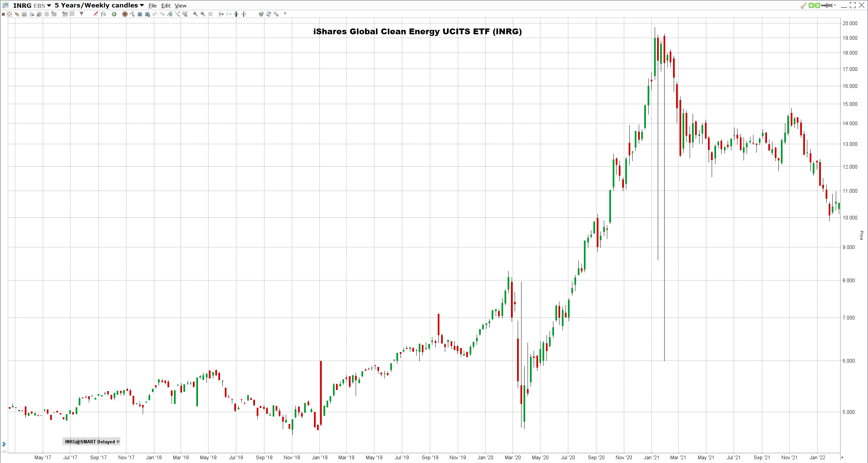Click the 20.000 price axis label

click(850, 23)
